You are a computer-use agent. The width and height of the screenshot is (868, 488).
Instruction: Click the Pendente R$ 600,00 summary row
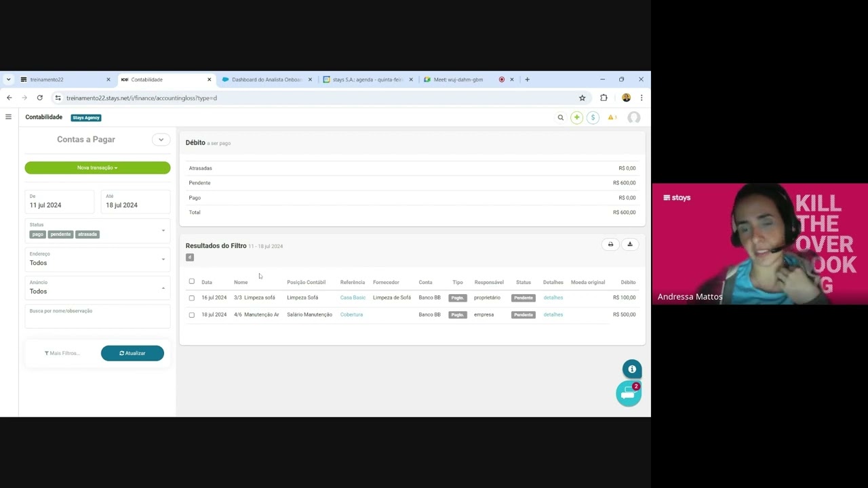click(412, 183)
